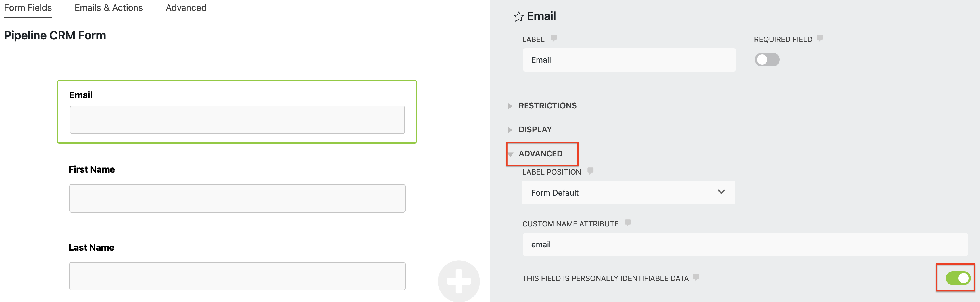Click the Label text input
This screenshot has height=302, width=980.
[629, 60]
